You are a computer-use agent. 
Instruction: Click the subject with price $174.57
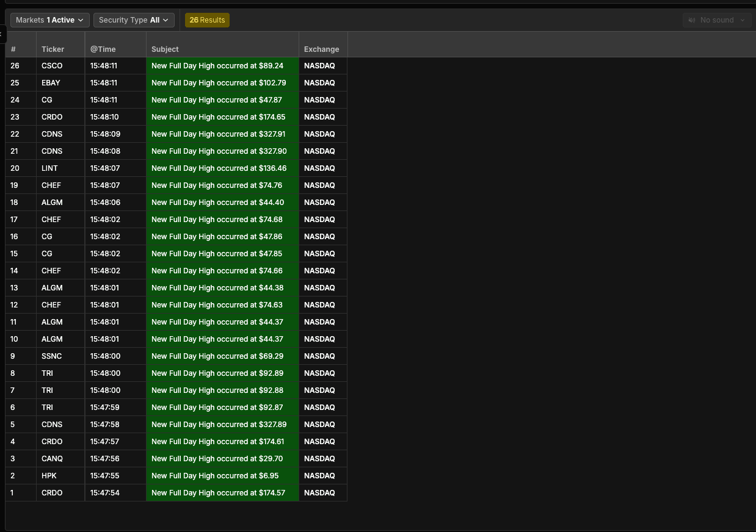(222, 493)
